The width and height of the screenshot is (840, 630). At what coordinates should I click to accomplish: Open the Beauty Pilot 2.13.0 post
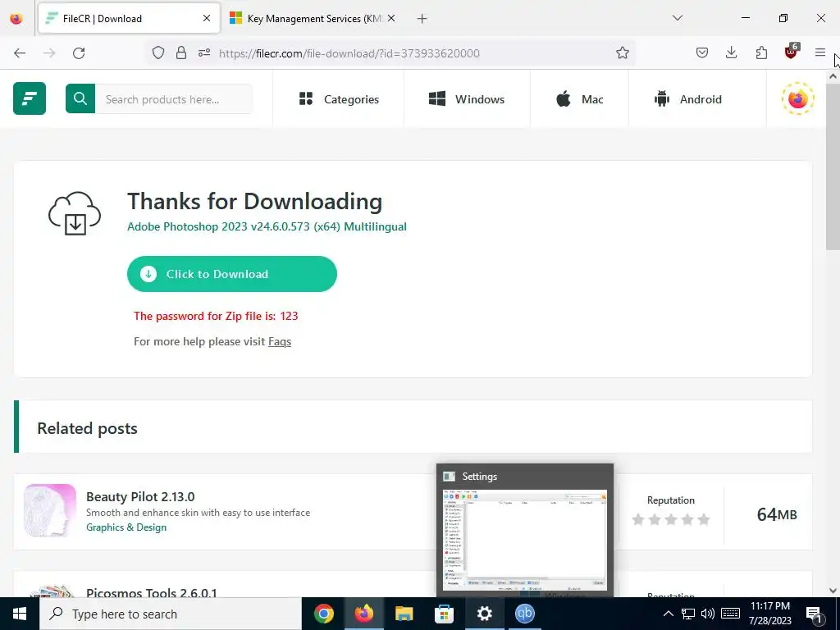coord(140,496)
